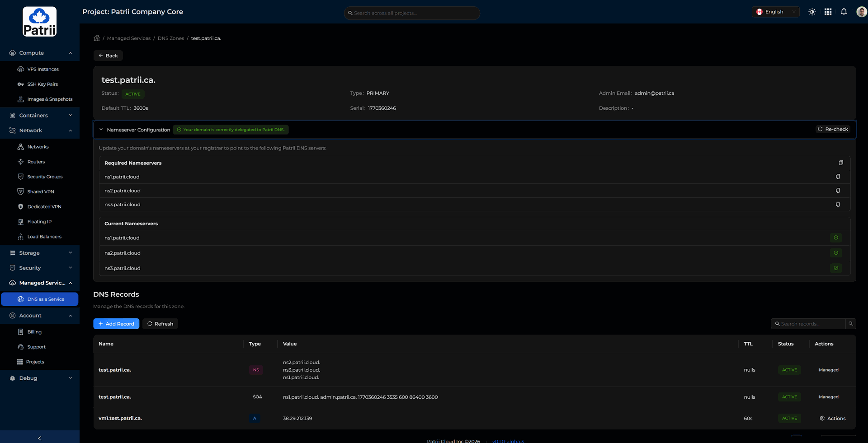Open the English language dropdown

pos(775,12)
